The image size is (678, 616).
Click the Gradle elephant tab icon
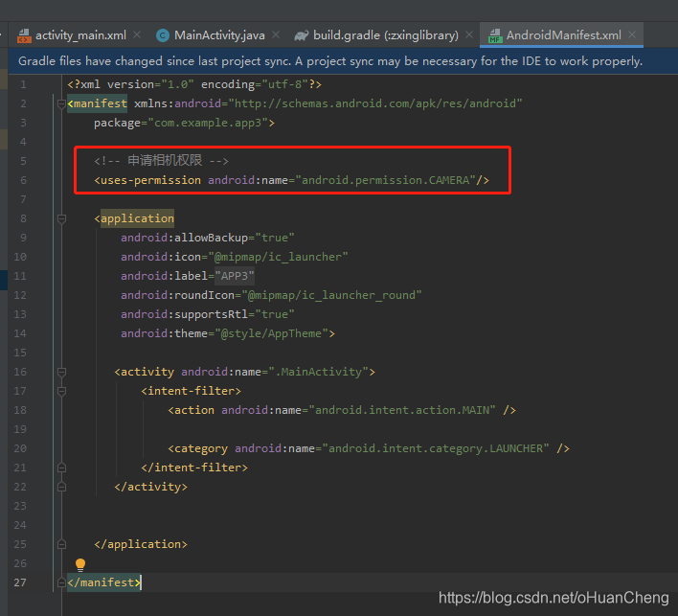(x=302, y=35)
